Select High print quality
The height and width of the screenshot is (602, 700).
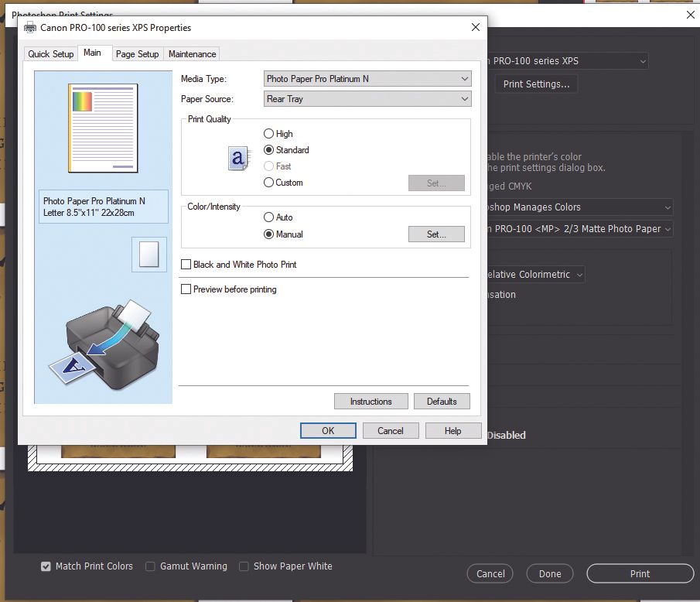click(x=270, y=133)
